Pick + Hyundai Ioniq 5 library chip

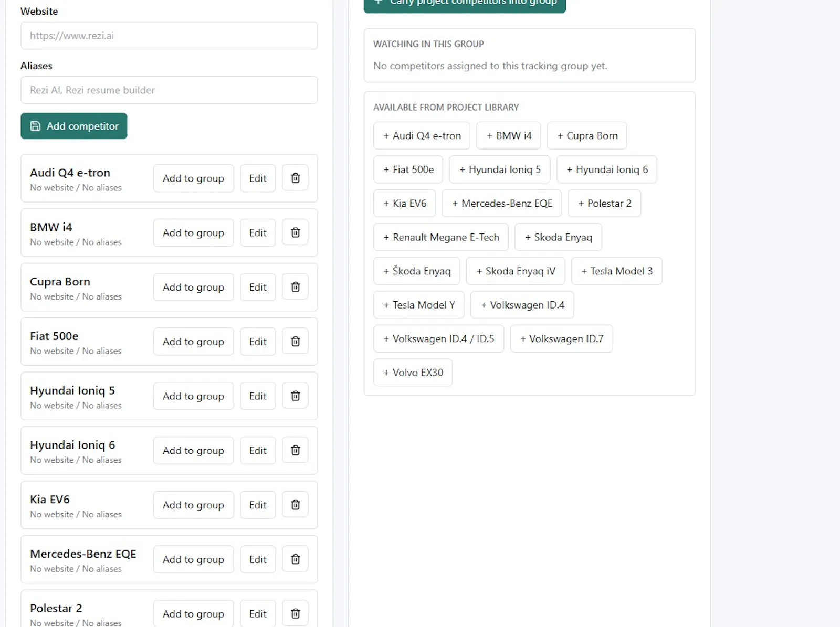499,169
